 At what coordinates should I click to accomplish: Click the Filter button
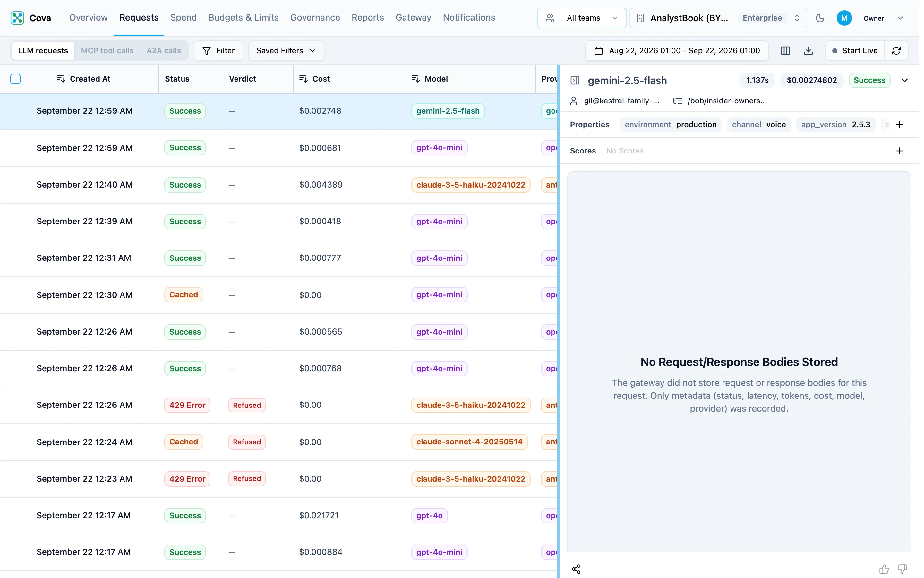point(218,51)
